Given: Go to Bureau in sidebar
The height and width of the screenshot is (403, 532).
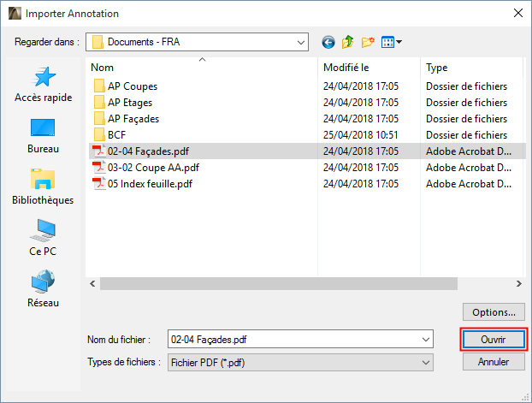Looking at the screenshot, I should pos(44,136).
